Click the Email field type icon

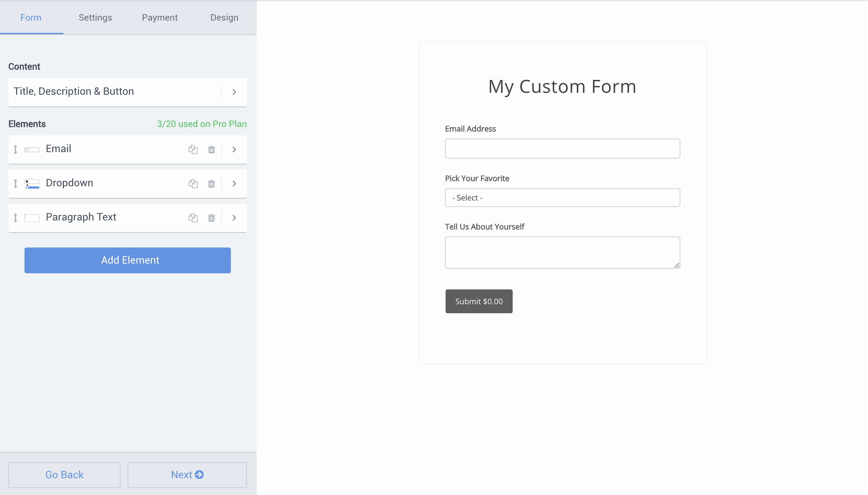tap(32, 150)
